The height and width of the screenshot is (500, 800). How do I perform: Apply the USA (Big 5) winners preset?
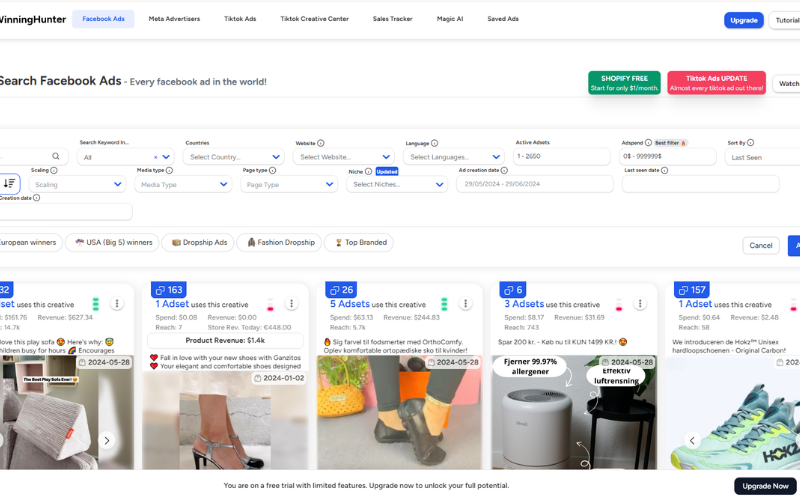click(112, 242)
